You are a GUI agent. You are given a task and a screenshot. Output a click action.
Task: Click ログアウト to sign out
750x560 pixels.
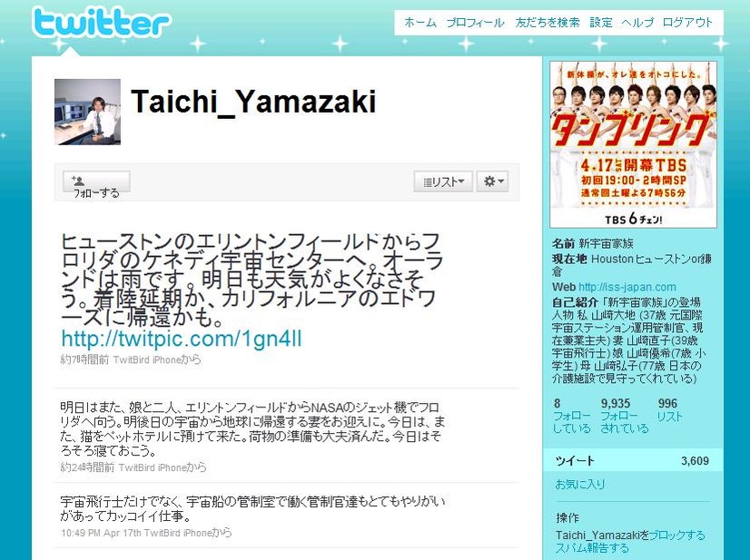point(687,23)
